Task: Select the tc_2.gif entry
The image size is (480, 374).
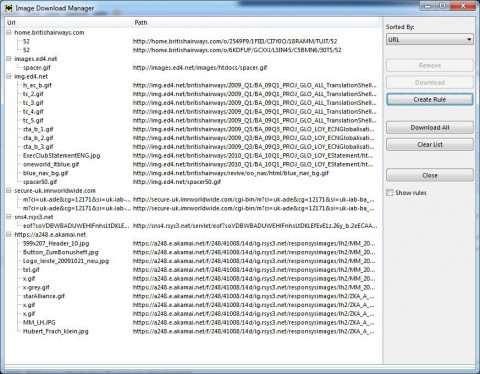Action: [33, 94]
